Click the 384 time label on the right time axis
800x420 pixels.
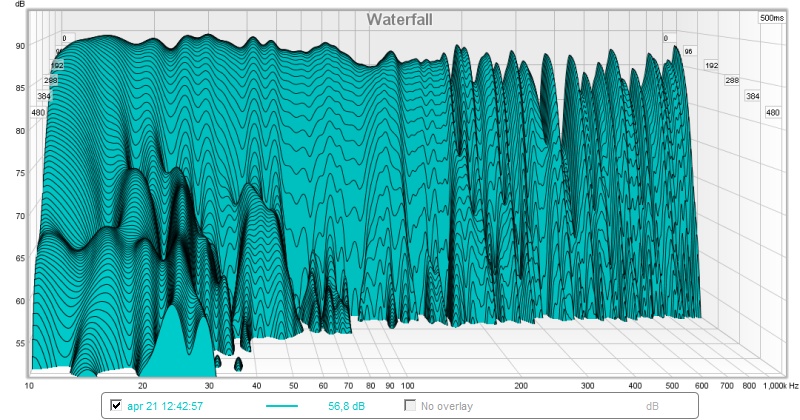753,96
